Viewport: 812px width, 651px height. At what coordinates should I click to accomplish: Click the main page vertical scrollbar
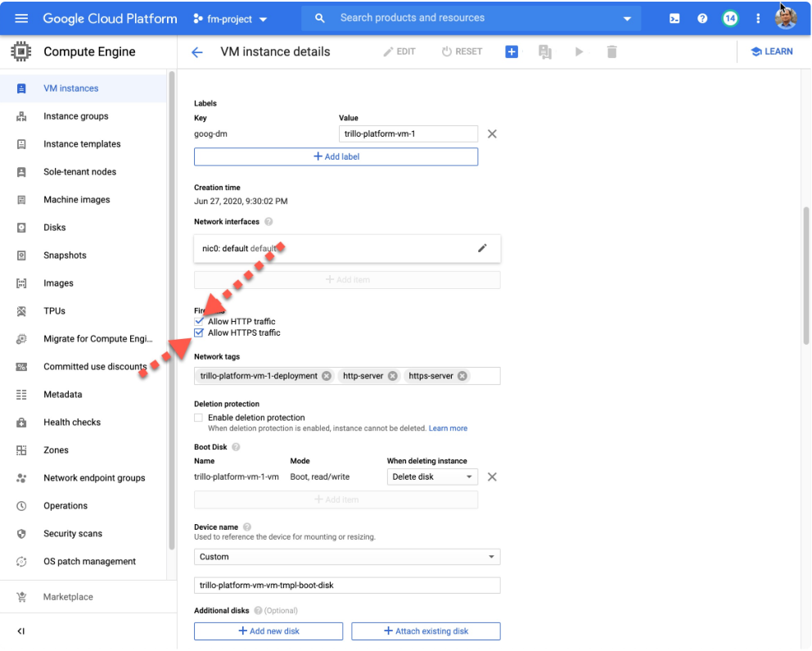click(x=805, y=275)
